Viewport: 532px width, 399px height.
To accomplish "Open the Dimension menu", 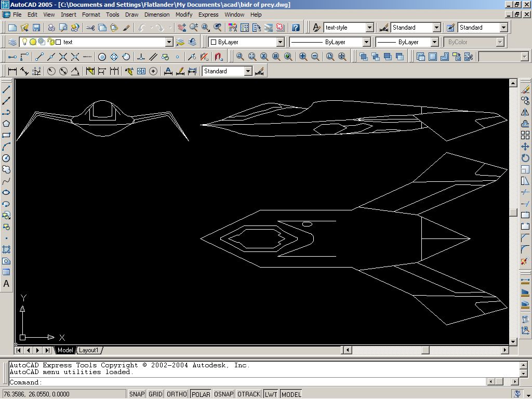I will pos(157,15).
